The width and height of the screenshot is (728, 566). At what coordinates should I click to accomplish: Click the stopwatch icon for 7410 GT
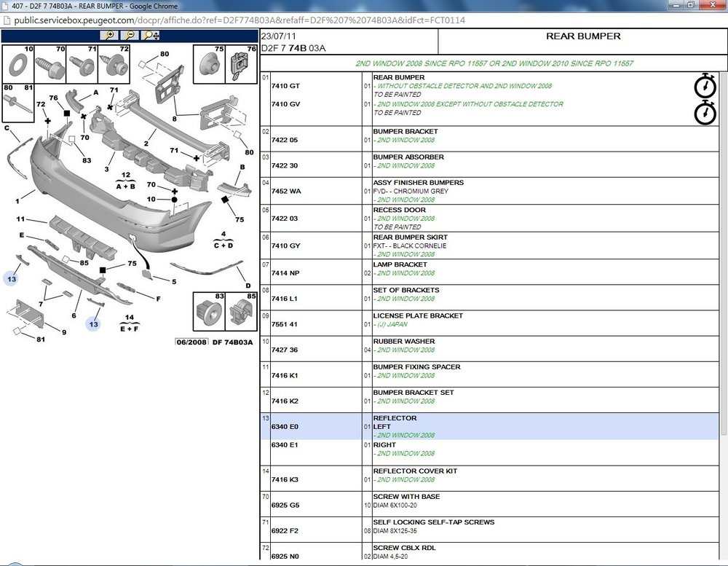tap(705, 85)
